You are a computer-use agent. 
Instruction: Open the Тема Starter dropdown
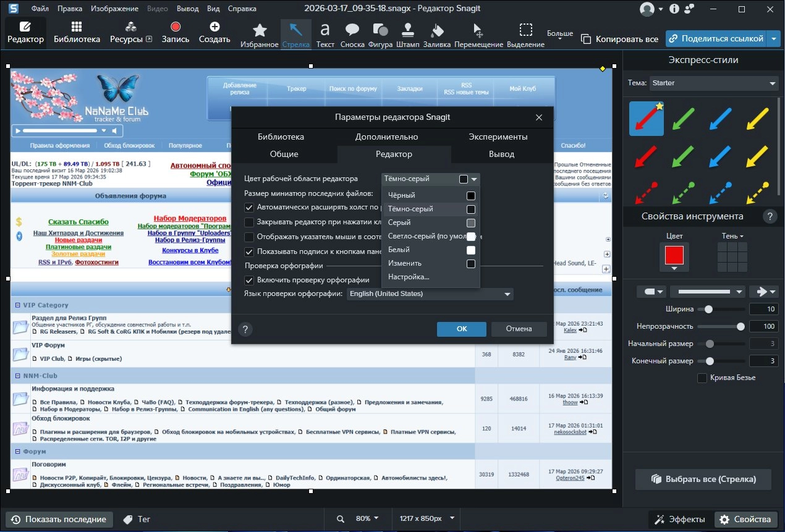tap(714, 83)
